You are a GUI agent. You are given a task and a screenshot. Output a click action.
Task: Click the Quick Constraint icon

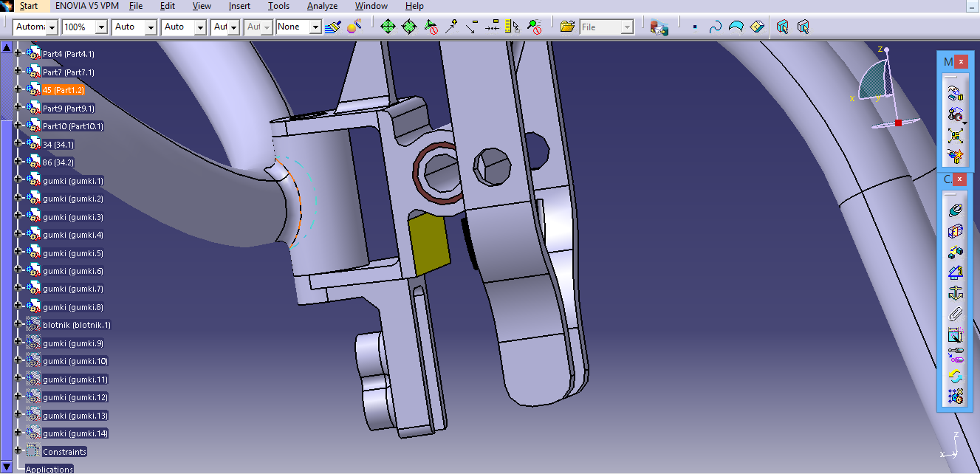(x=956, y=334)
